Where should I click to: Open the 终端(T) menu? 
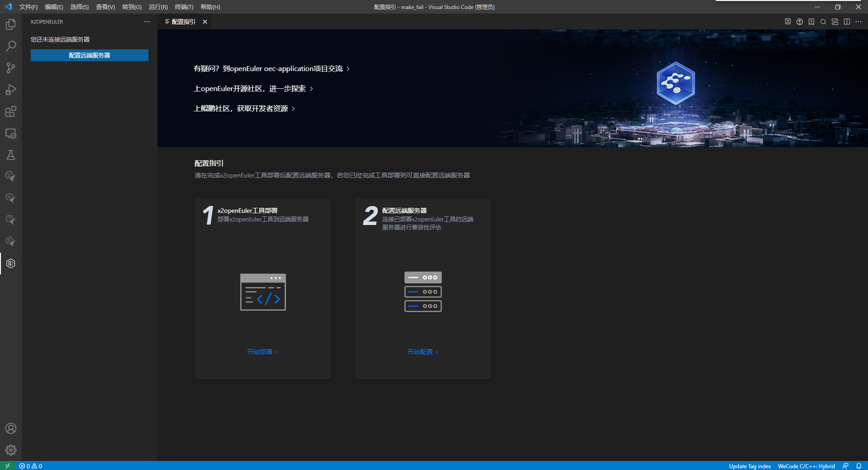[x=184, y=7]
